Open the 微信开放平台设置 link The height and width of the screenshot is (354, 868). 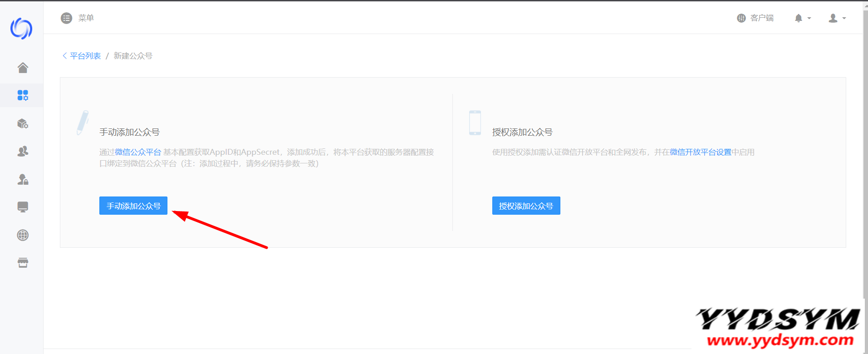pyautogui.click(x=700, y=152)
